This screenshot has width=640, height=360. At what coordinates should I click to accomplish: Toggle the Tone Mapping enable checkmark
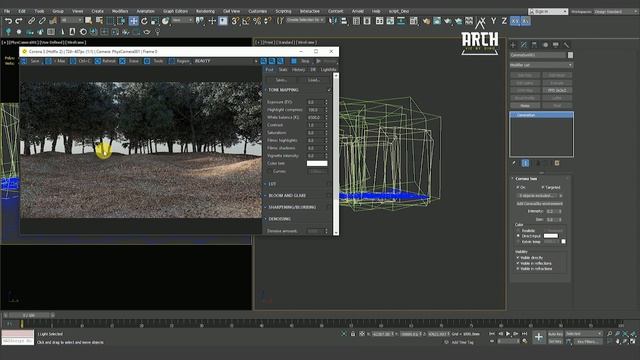[329, 90]
